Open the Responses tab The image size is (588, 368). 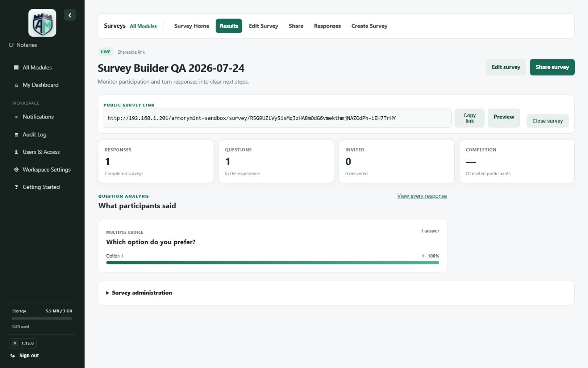click(x=327, y=26)
